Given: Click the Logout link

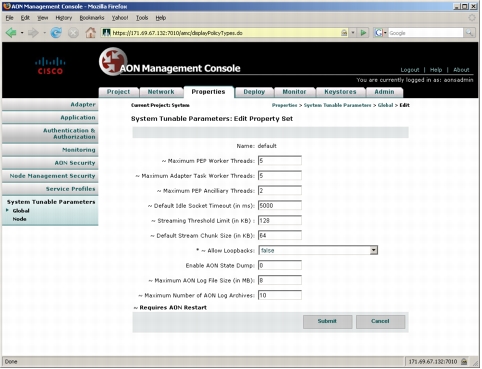Looking at the screenshot, I should coord(410,70).
